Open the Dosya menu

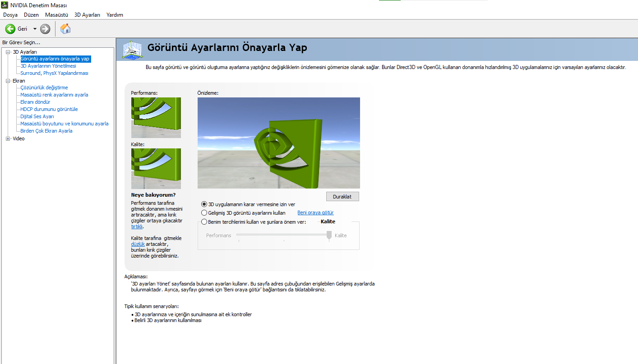(x=10, y=15)
